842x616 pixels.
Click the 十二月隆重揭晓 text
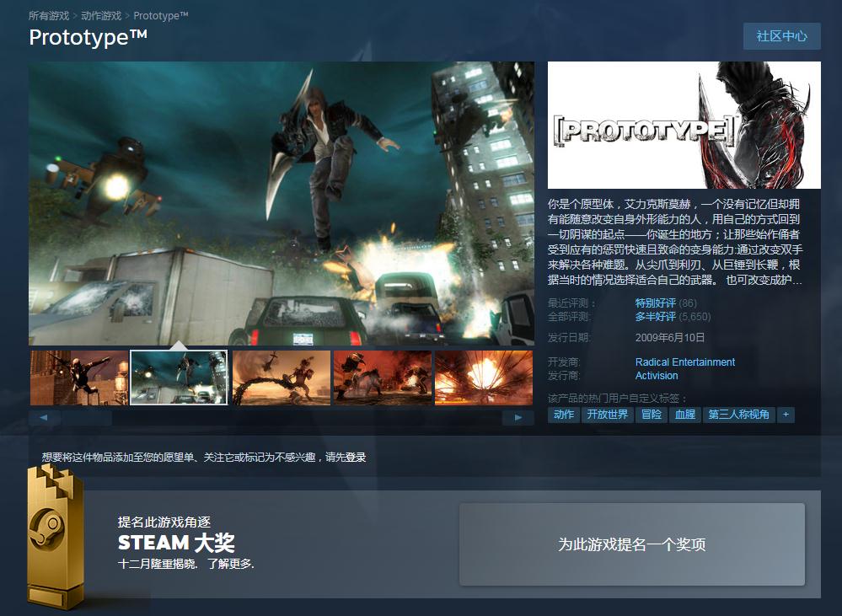158,564
